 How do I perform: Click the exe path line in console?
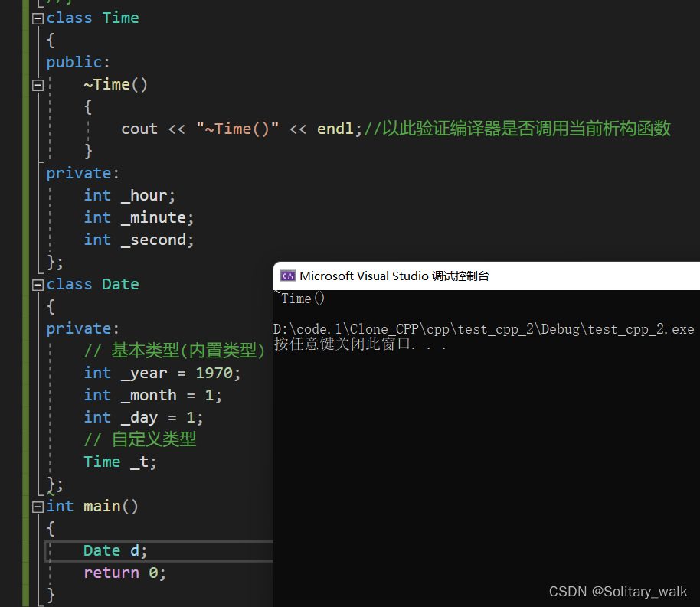click(x=483, y=329)
